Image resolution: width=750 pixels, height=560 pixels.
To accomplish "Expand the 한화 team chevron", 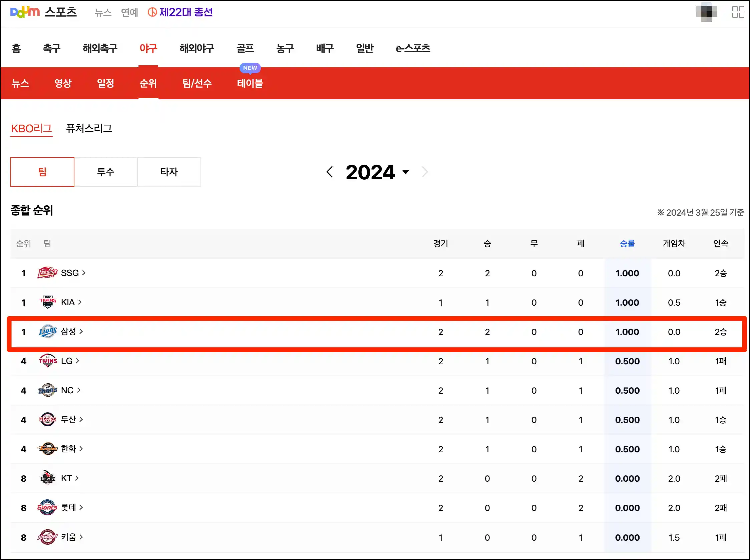I will click(x=81, y=449).
